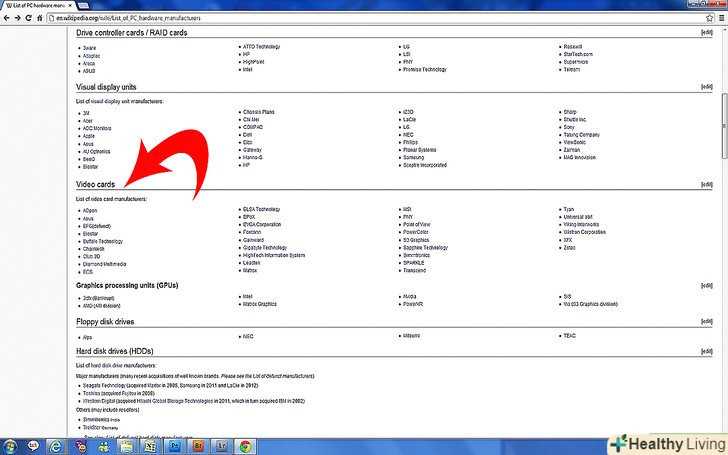Open the HighTech Information System link

coord(274,255)
